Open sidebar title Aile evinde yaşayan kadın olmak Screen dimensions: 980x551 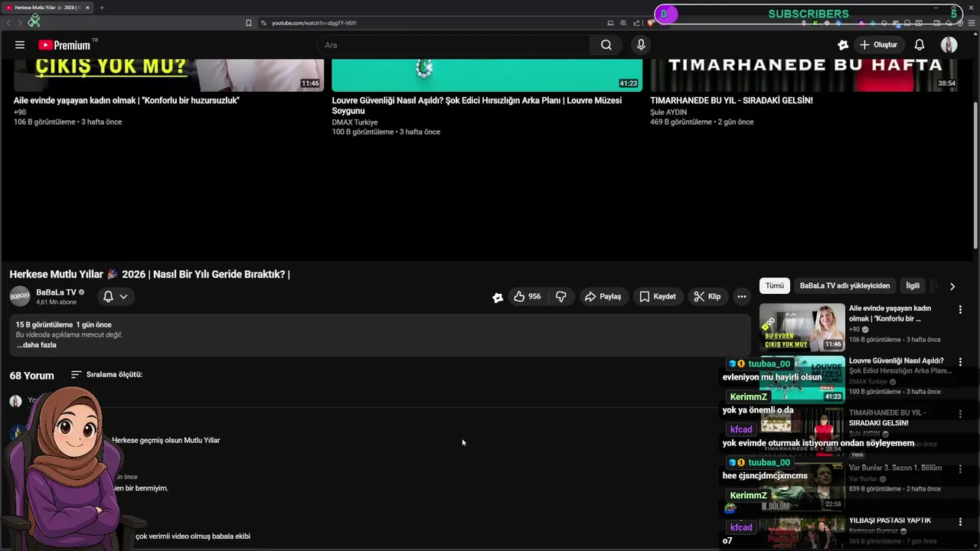pyautogui.click(x=890, y=313)
